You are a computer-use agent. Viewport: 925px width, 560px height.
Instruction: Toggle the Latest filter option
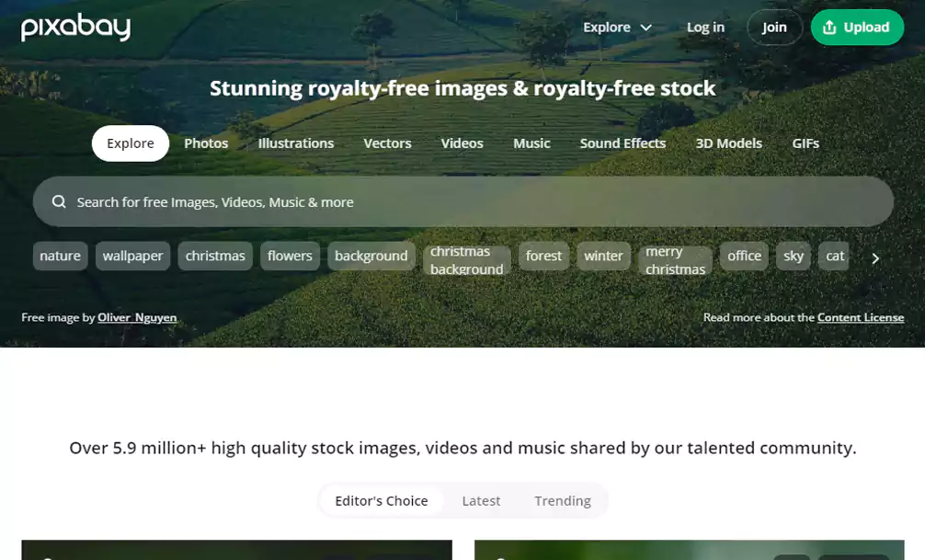pos(481,501)
